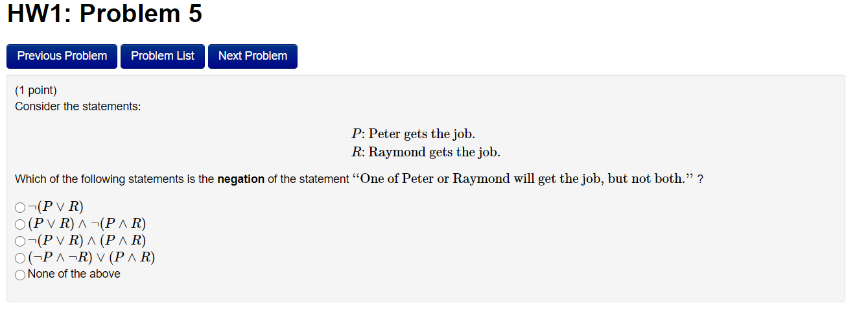The height and width of the screenshot is (314, 868).
Task: Select radio option ¬(P ∨ R)
Action: (x=20, y=208)
